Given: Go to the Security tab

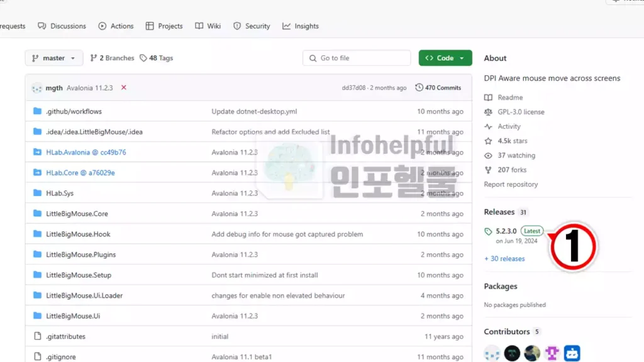Looking at the screenshot, I should (252, 26).
